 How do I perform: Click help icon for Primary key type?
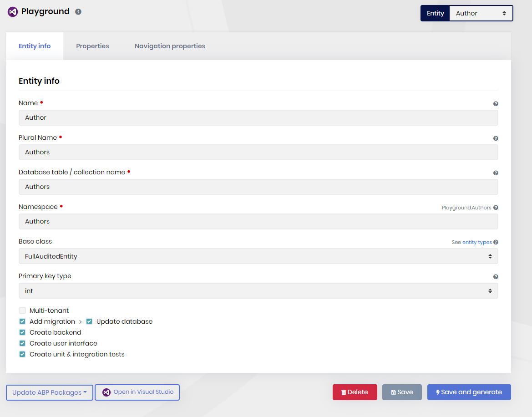click(x=496, y=277)
